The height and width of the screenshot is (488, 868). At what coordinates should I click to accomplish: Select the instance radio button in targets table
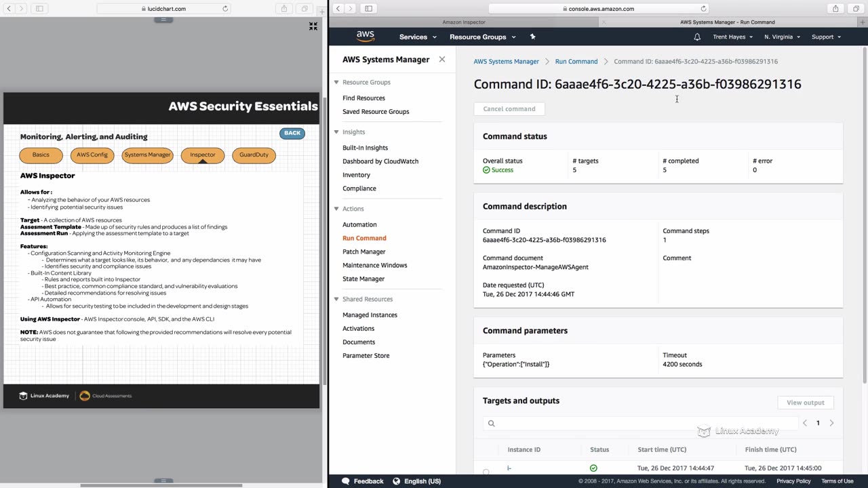486,471
